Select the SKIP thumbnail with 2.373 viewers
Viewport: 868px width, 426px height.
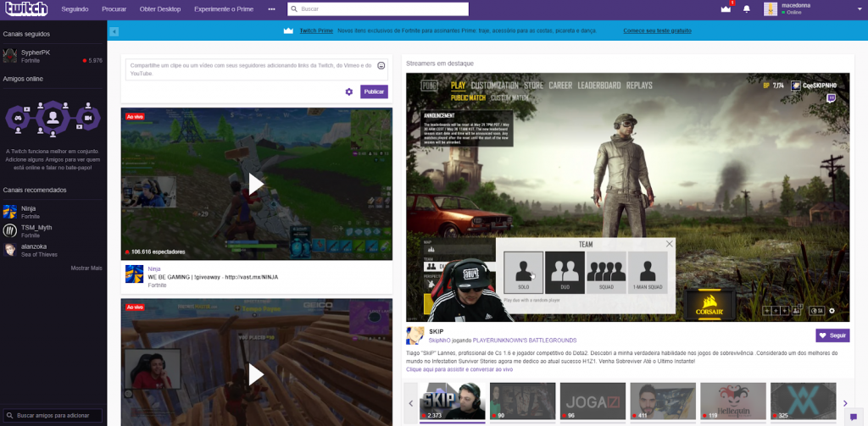point(453,401)
